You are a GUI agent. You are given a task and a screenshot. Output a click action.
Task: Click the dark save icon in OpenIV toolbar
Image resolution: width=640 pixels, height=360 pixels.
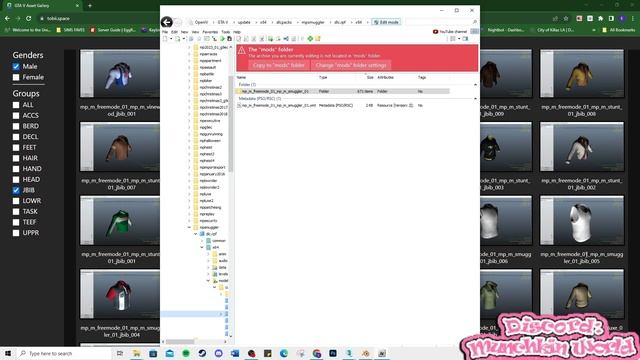[229, 39]
